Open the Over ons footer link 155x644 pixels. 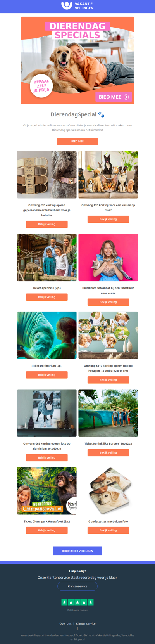pos(65,624)
